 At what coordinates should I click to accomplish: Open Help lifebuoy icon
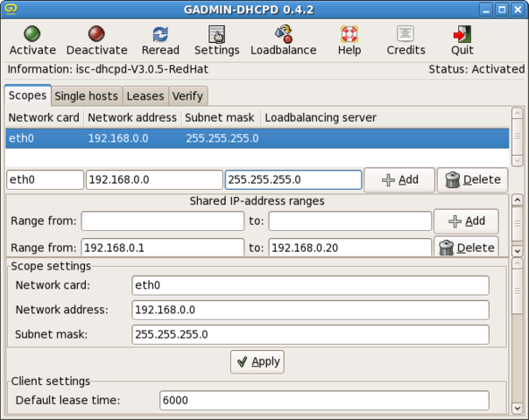[x=349, y=34]
